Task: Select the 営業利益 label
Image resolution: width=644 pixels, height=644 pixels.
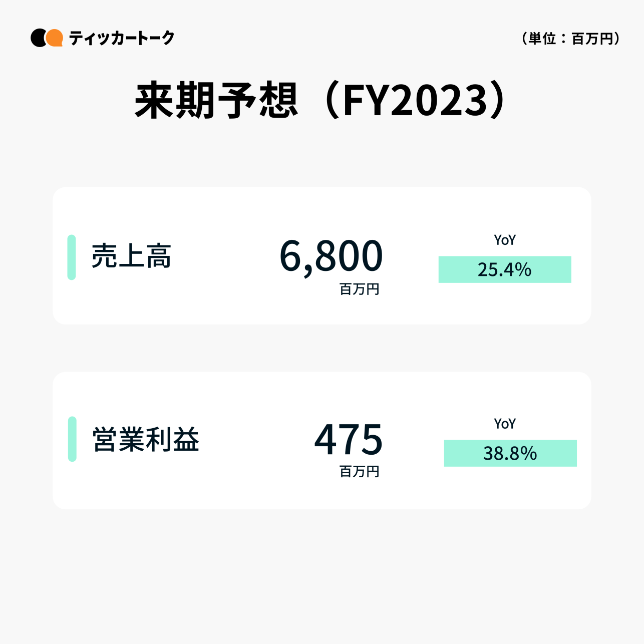Action: [x=146, y=440]
